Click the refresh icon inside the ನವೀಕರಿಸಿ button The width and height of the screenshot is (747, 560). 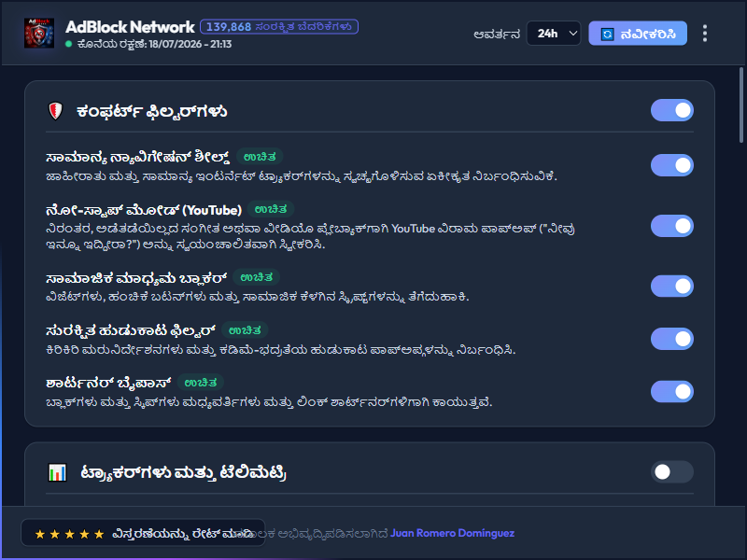tap(607, 34)
